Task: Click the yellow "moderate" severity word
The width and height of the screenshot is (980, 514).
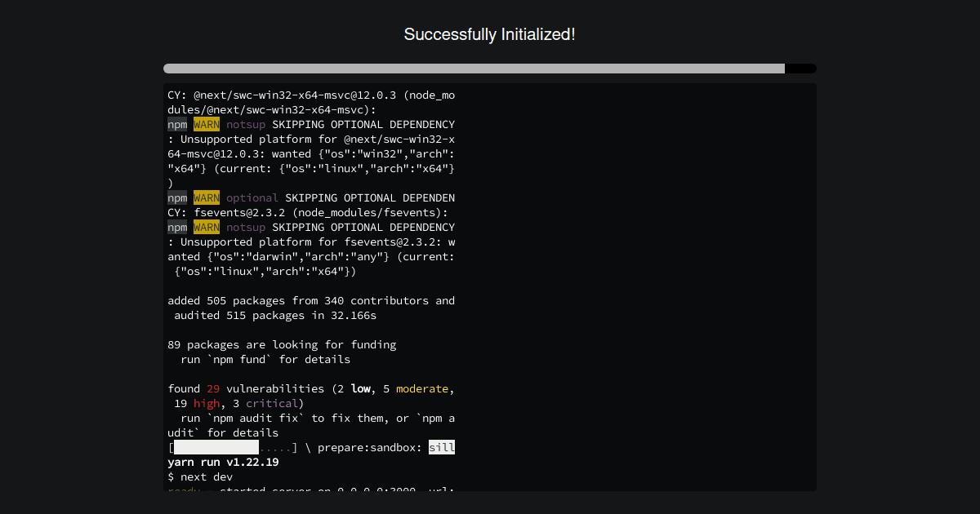Action: coord(422,389)
